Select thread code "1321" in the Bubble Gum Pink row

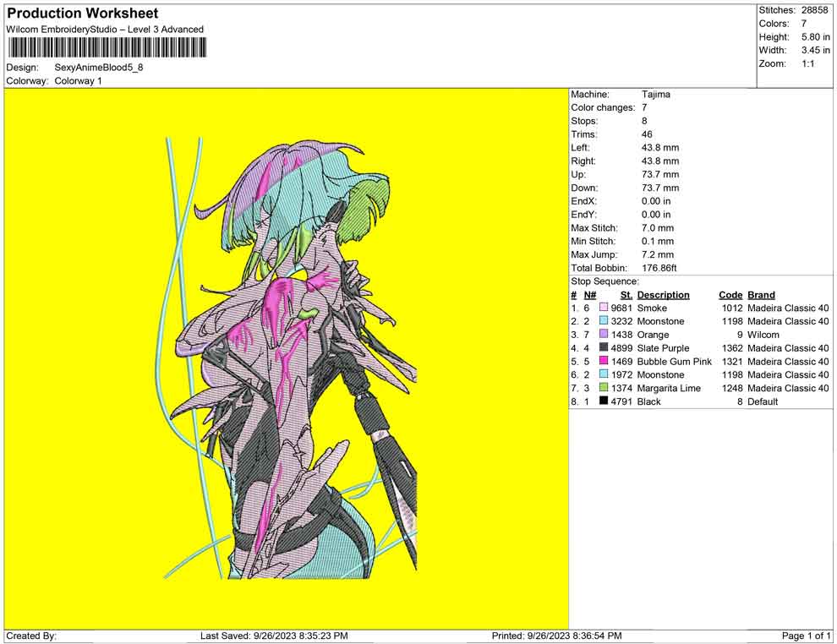(732, 361)
